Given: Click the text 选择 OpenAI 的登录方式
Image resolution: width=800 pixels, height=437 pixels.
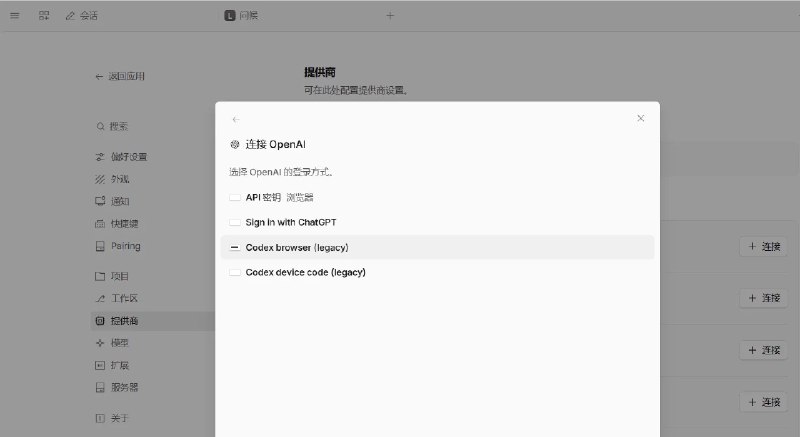Looking at the screenshot, I should coord(281,172).
